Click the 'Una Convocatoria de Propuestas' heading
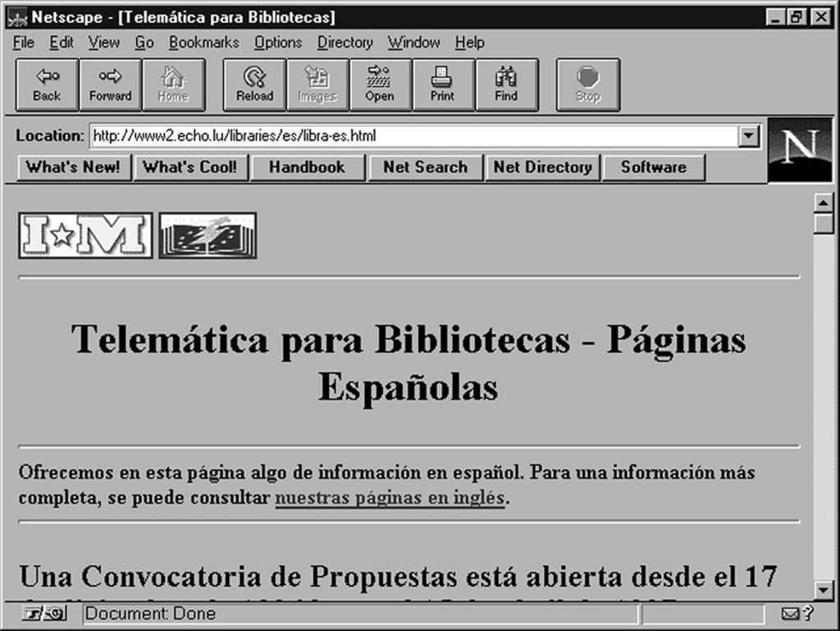840x631 pixels. [398, 577]
